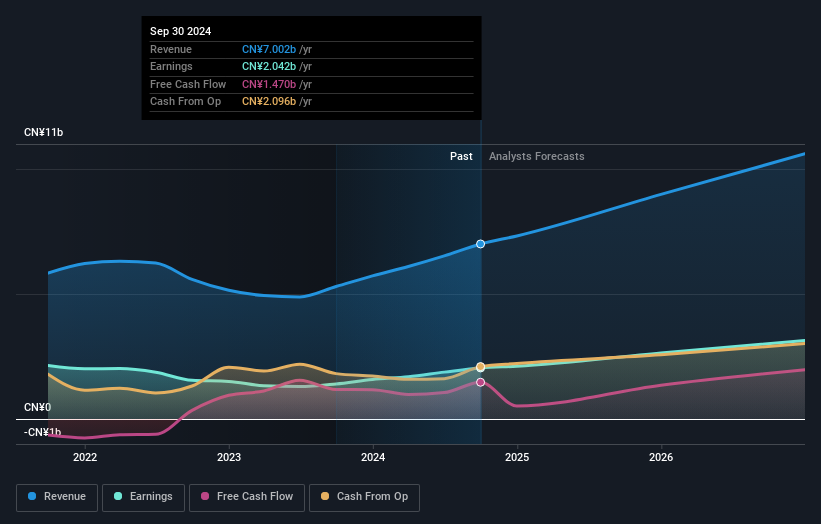Click the 2025 x-axis label

click(x=517, y=458)
